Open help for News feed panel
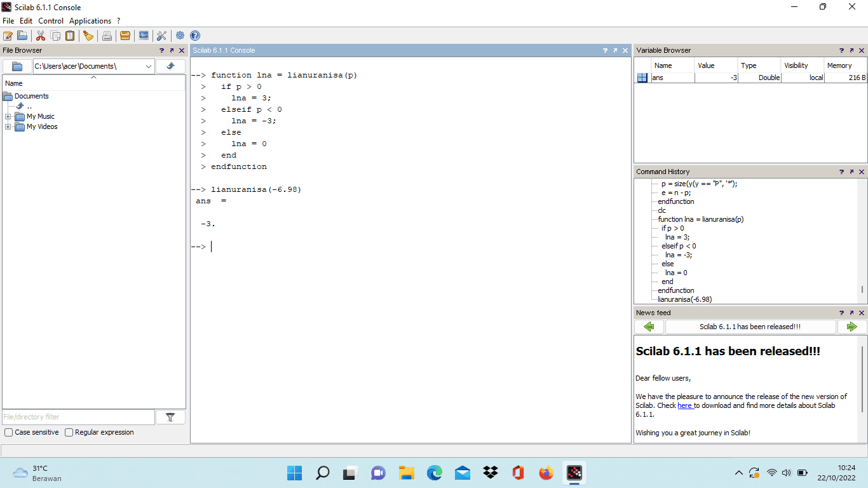This screenshot has height=488, width=868. pos(841,313)
